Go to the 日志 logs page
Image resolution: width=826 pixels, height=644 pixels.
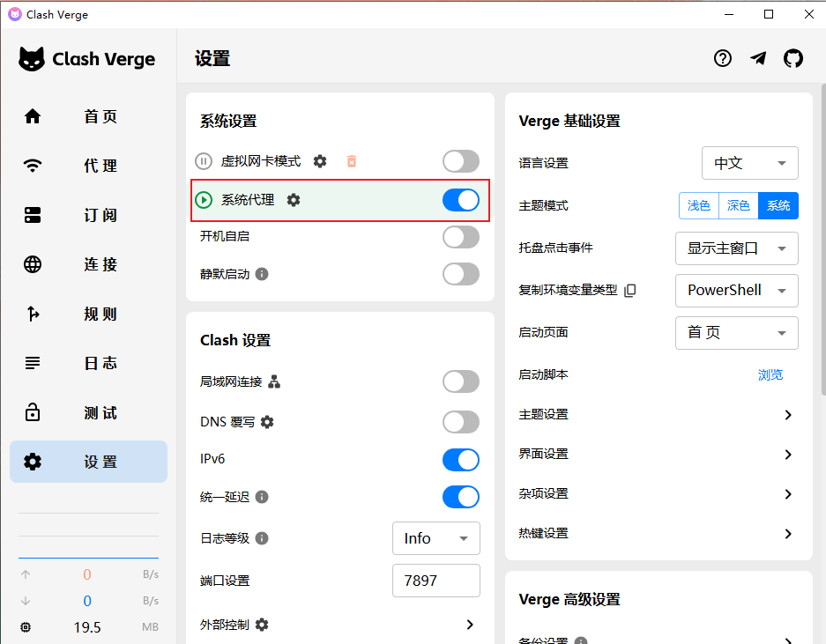click(x=88, y=362)
